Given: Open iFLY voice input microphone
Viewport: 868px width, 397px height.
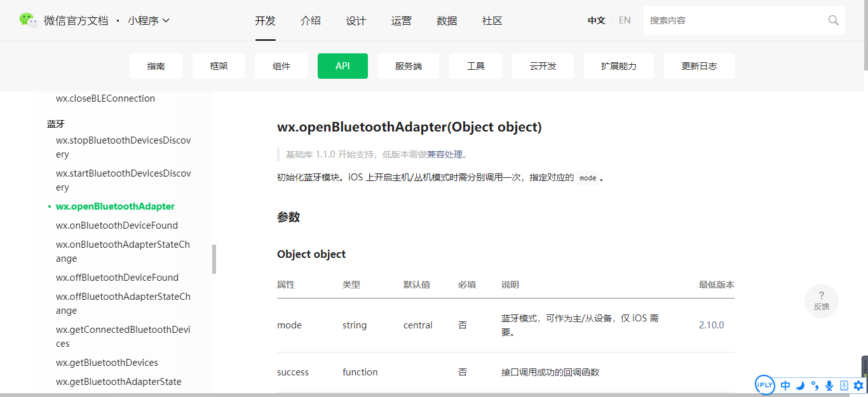Looking at the screenshot, I should click(829, 385).
